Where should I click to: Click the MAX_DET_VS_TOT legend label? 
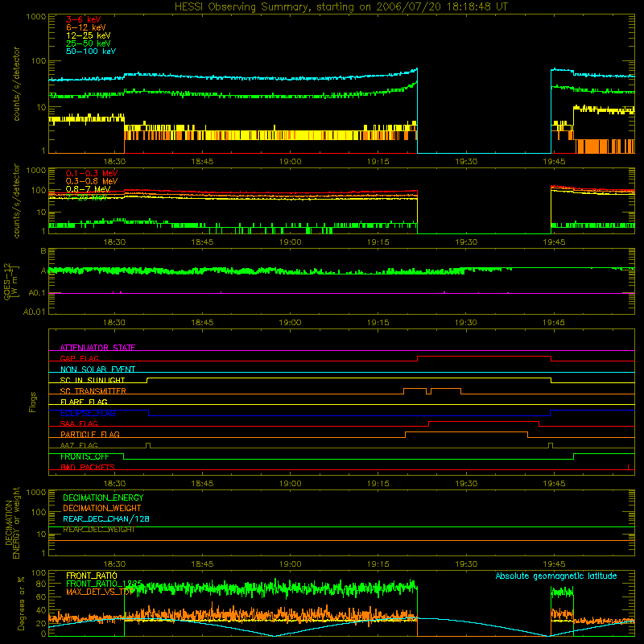(99, 592)
